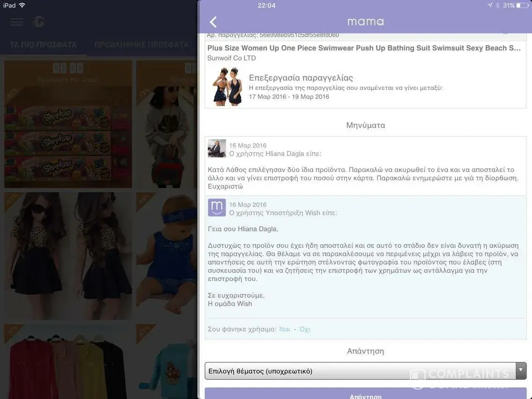Screen dimensions: 532x399
Task: Tap the back arrow in mama header
Action: tap(214, 22)
